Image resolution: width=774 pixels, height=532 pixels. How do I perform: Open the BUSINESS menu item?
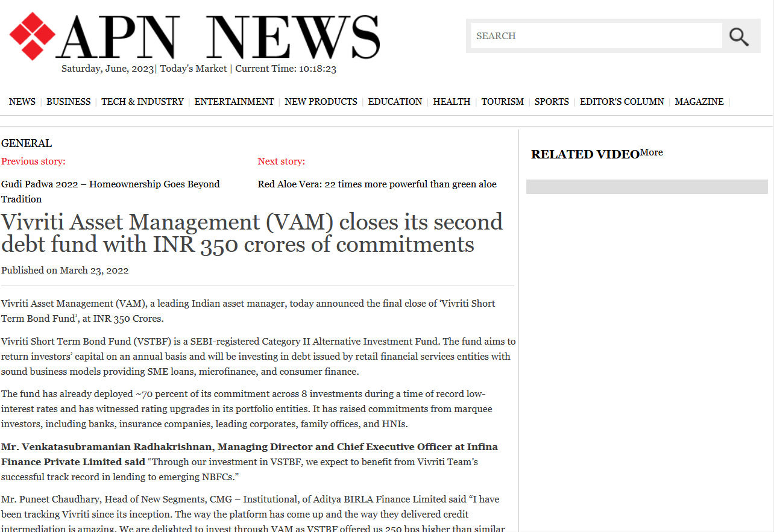[69, 102]
